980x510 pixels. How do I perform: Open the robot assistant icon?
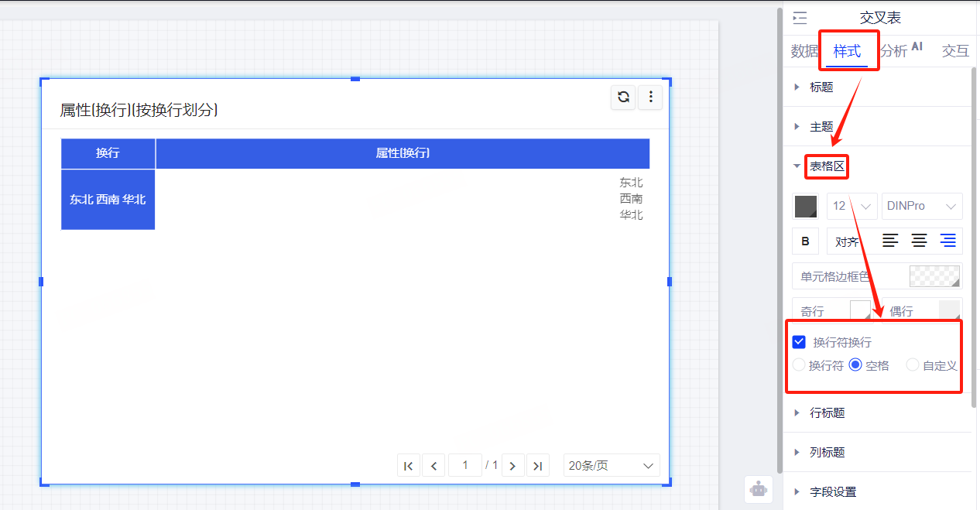[759, 488]
